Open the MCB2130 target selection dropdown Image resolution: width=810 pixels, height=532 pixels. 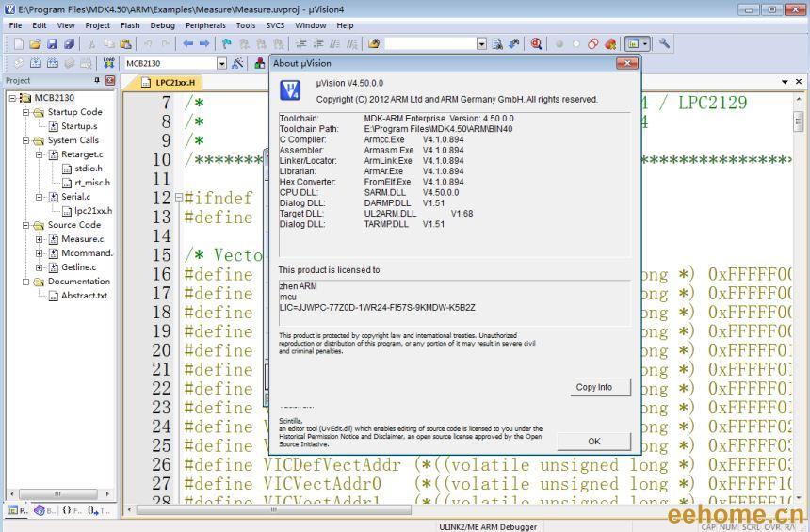coord(221,63)
